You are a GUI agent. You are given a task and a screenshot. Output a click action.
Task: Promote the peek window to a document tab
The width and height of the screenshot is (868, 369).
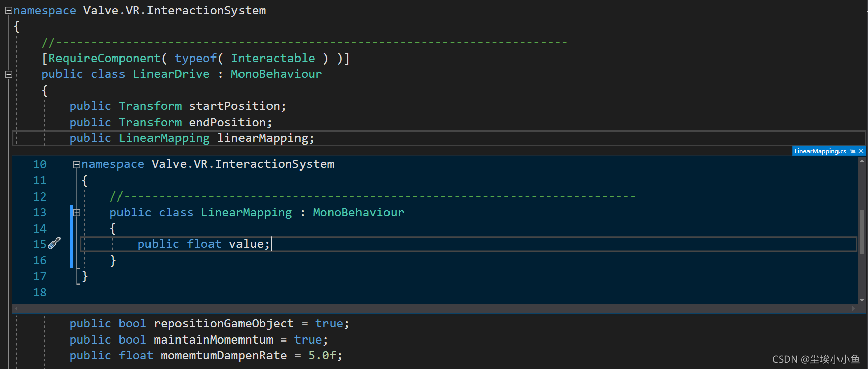coord(853,151)
